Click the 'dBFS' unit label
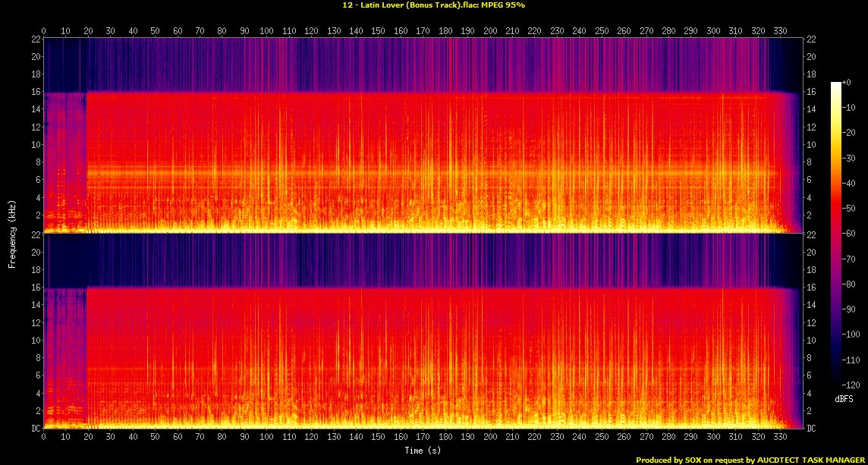The height and width of the screenshot is (465, 868). tap(844, 397)
